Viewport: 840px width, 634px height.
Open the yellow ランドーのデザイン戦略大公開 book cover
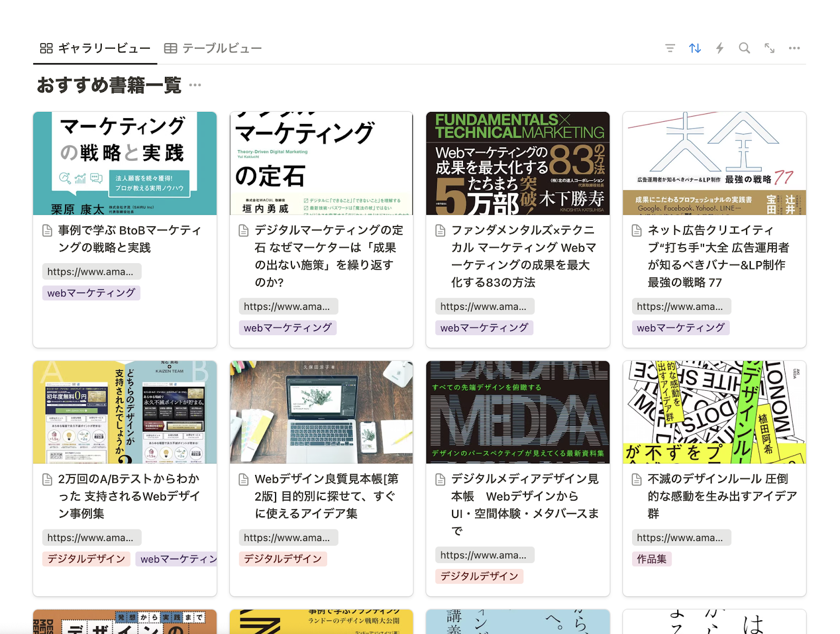coord(321,622)
